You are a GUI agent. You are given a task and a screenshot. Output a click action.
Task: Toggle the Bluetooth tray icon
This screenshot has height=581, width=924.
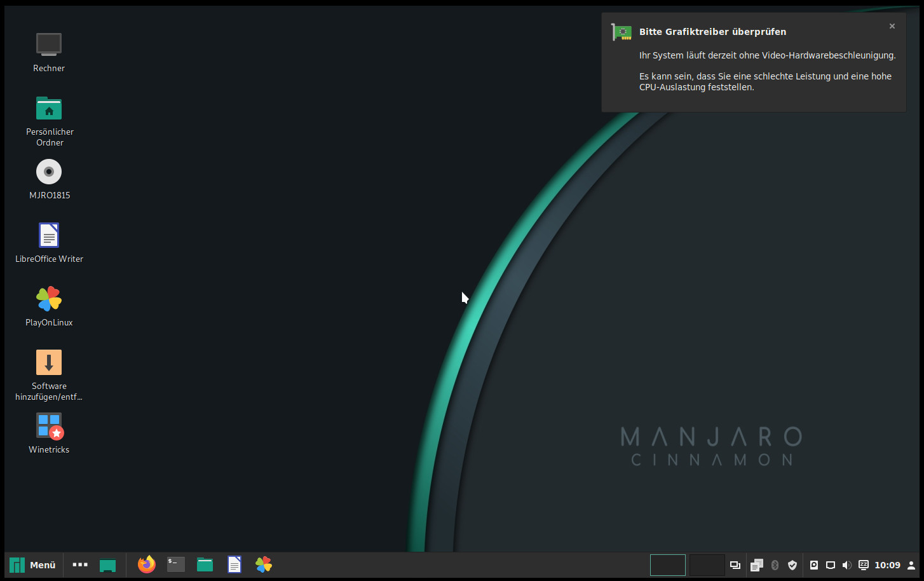tap(775, 565)
